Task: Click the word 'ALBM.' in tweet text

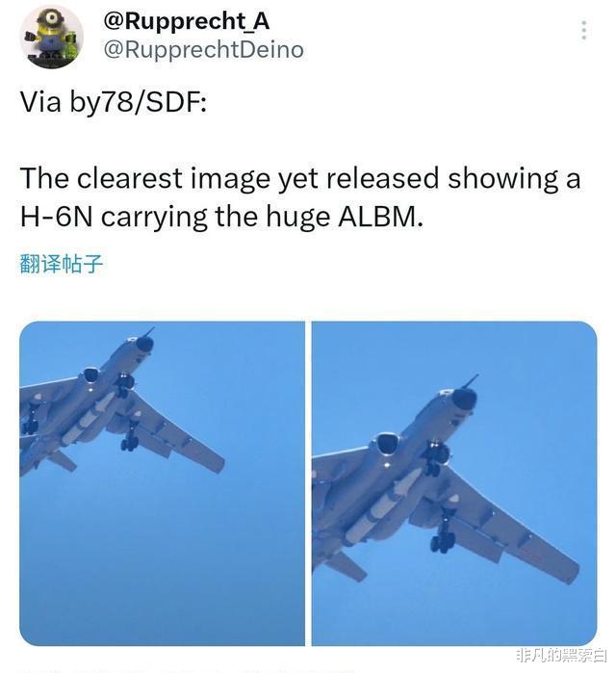Action: (x=380, y=217)
